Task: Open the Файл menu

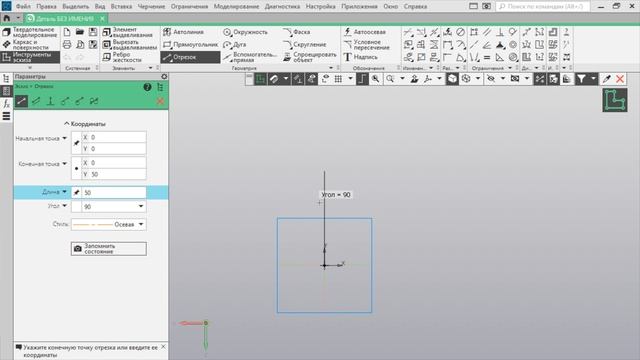Action: [x=23, y=7]
